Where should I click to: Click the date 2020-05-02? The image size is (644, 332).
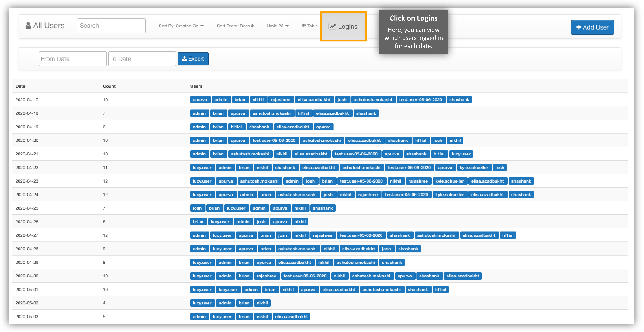pyautogui.click(x=27, y=303)
